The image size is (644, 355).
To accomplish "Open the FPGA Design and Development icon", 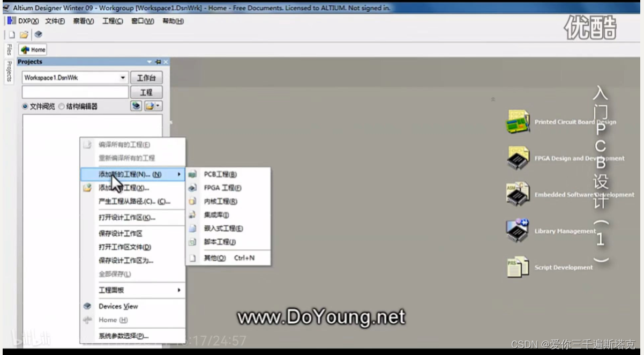I will point(518,158).
